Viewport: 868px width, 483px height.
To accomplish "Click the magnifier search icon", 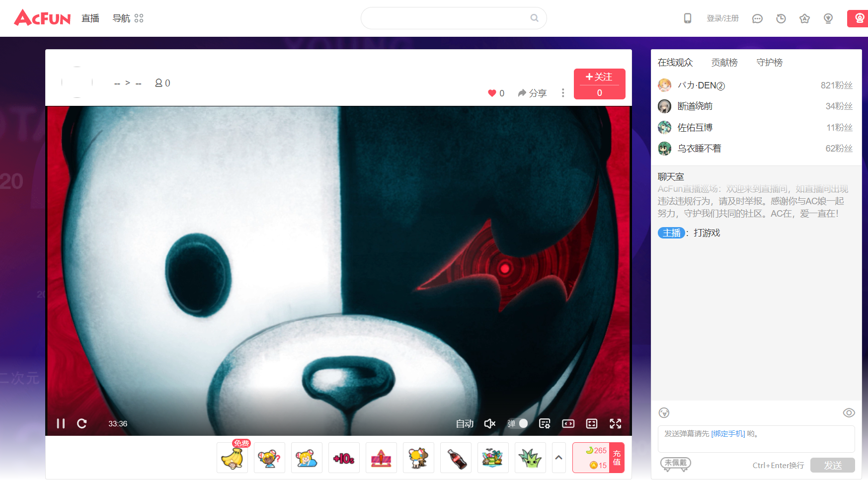I will [x=534, y=18].
